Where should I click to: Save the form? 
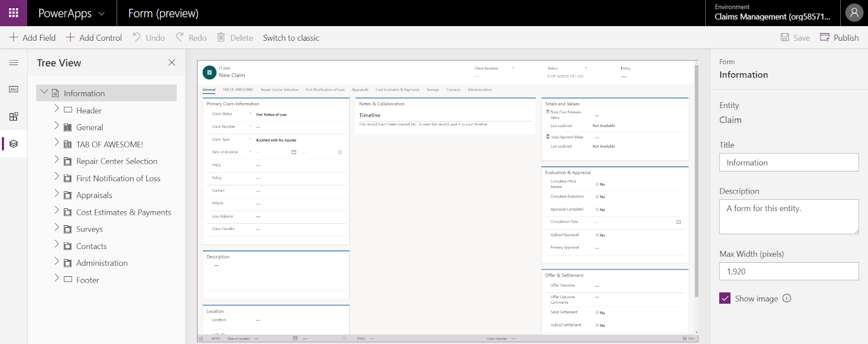tap(795, 37)
